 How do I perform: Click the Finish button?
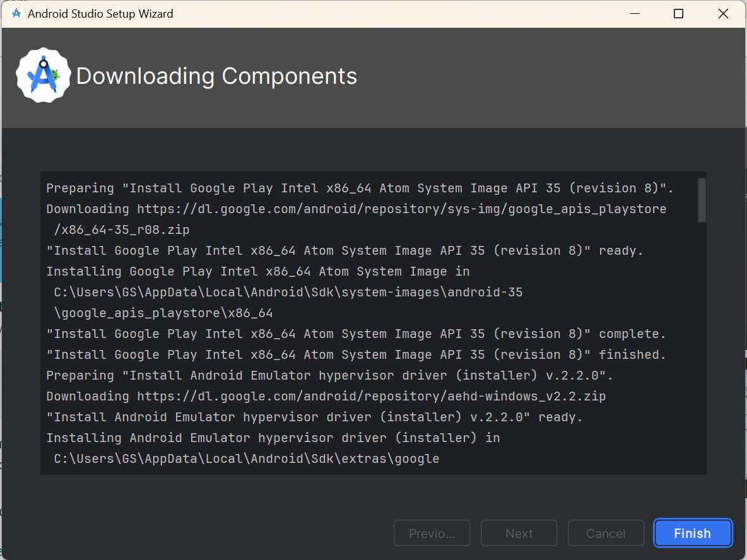tap(693, 533)
